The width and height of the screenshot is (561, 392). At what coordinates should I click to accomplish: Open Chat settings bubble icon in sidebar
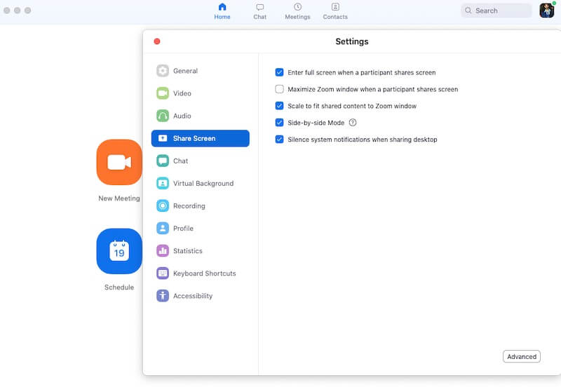click(x=163, y=161)
